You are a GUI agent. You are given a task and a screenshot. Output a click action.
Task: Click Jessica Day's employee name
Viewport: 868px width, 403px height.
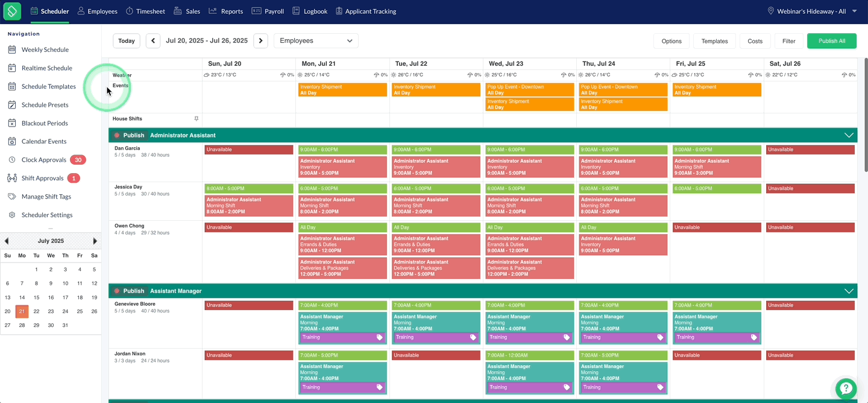coord(128,187)
